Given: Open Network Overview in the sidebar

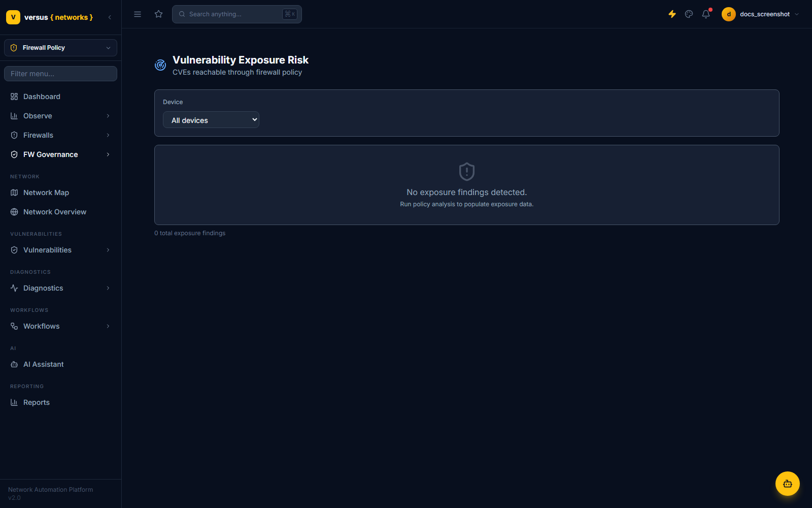Looking at the screenshot, I should (x=61, y=212).
